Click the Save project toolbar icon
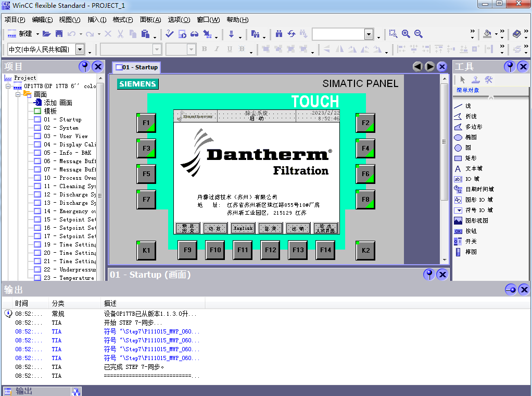Screen dimensions: 532x396 [x=59, y=34]
